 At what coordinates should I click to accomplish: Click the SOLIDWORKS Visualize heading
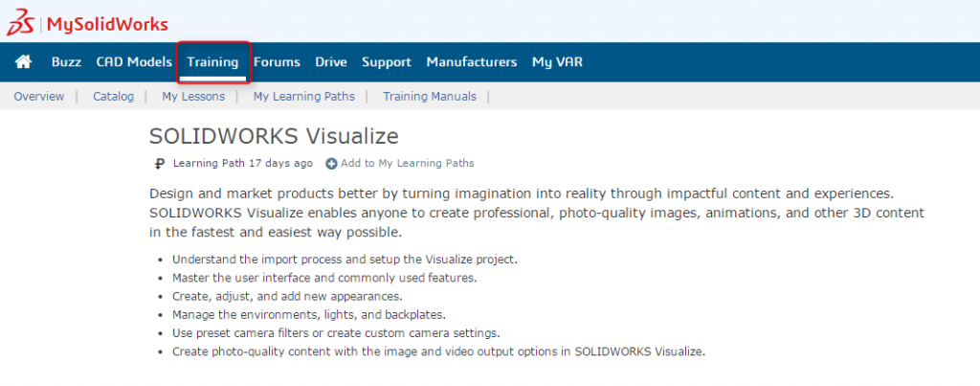pos(274,136)
